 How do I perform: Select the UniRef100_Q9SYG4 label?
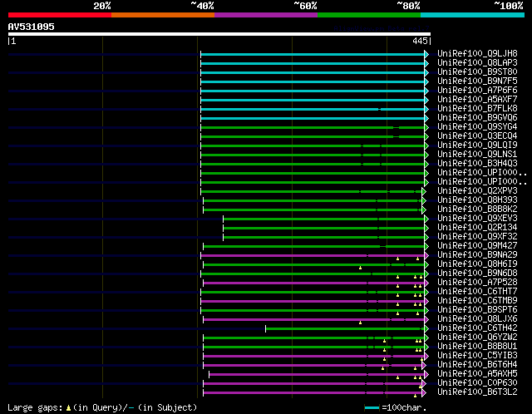(x=477, y=127)
